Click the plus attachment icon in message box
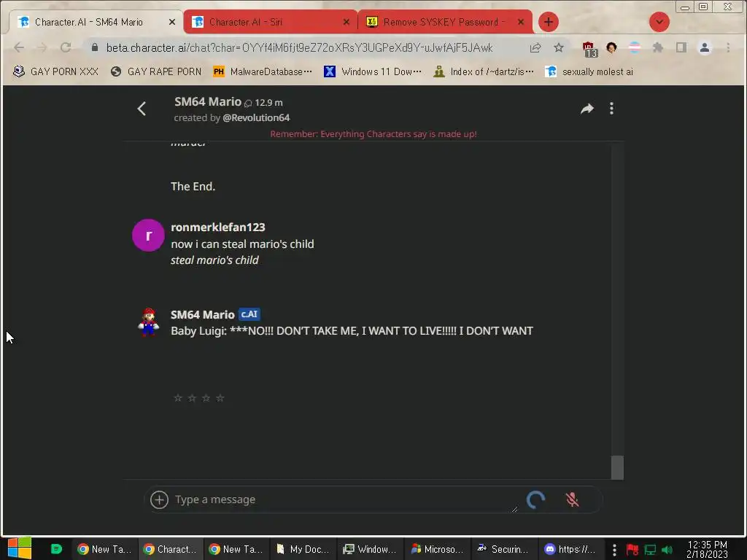The height and width of the screenshot is (560, 747). coord(159,499)
